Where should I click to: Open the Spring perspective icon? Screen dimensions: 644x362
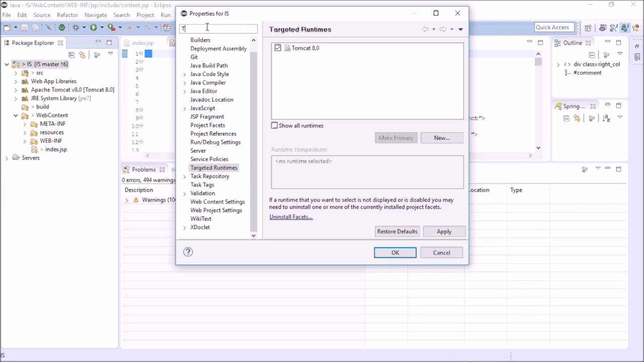point(635,28)
